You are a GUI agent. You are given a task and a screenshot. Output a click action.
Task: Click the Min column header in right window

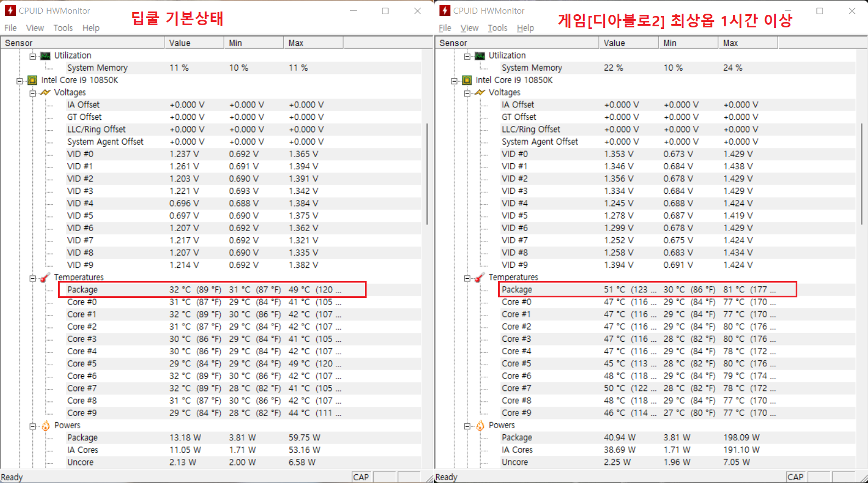[688, 43]
